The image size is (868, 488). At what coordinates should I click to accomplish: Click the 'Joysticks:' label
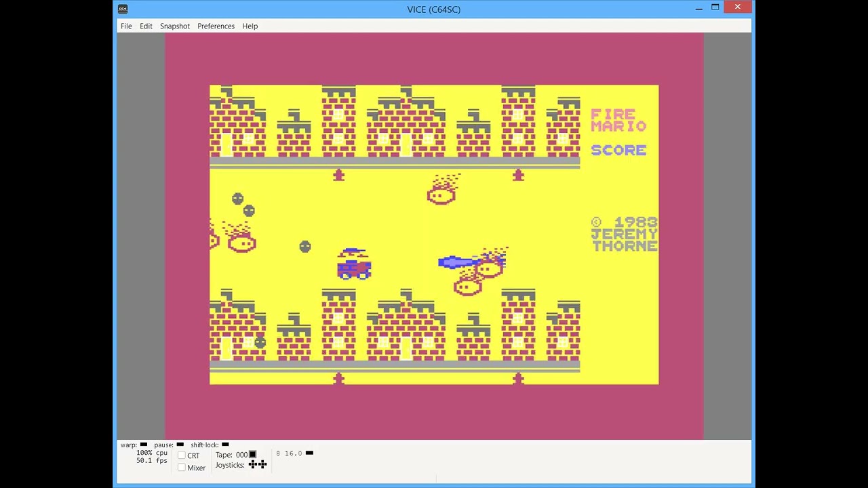pos(231,465)
